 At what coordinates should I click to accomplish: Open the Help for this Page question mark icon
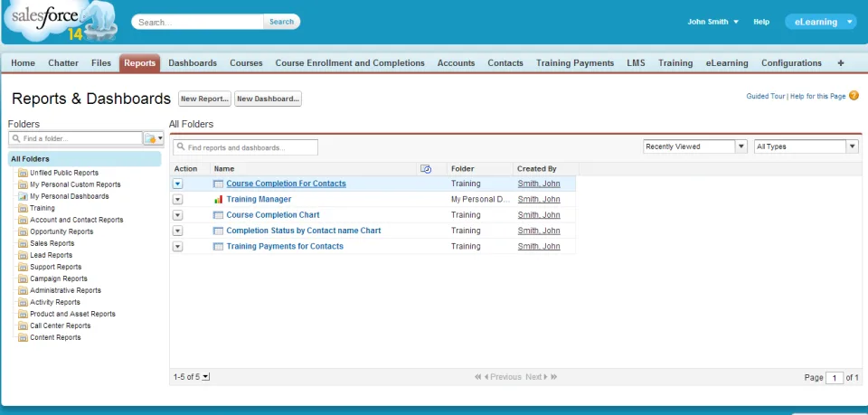click(x=854, y=96)
